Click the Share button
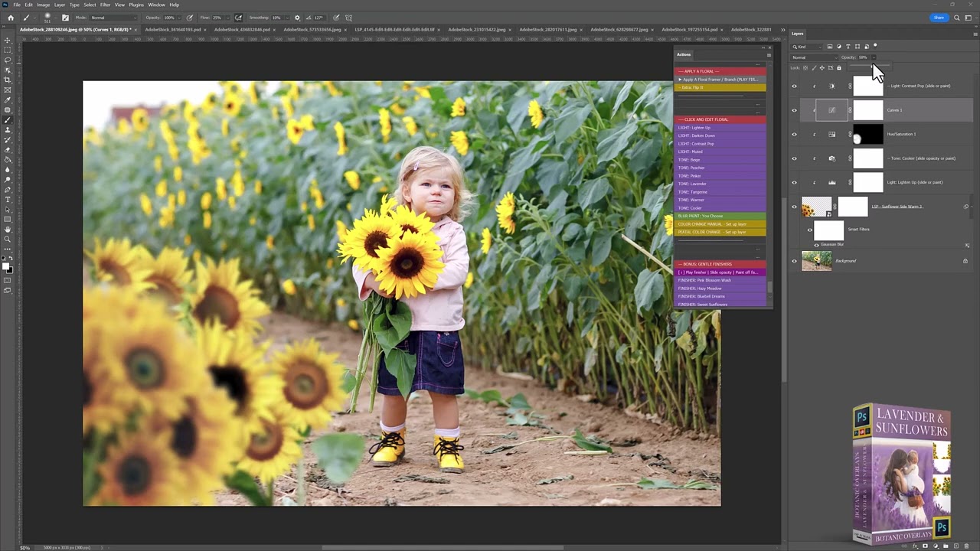The image size is (980, 551). click(939, 18)
